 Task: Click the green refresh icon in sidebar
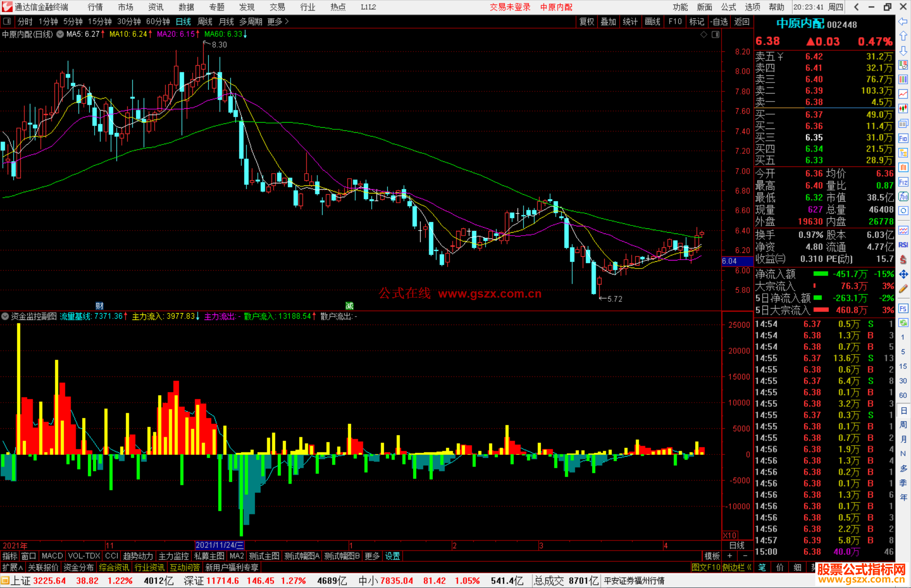(903, 323)
